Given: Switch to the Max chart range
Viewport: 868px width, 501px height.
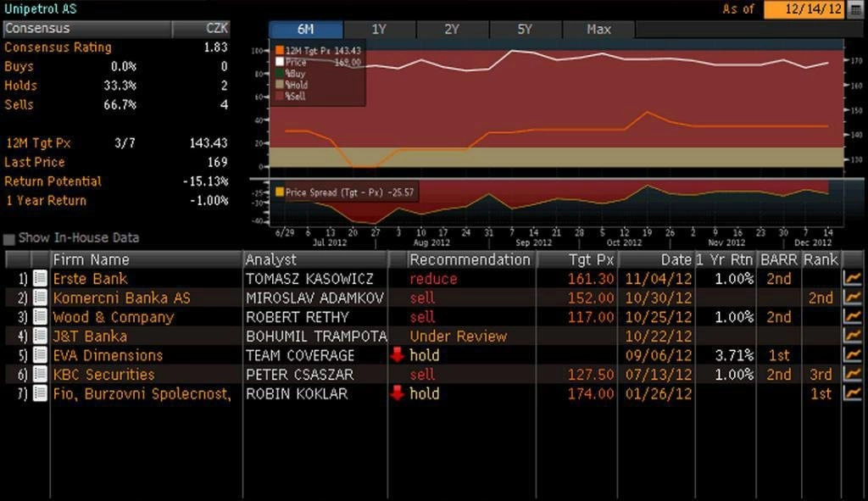Looking at the screenshot, I should [x=599, y=30].
